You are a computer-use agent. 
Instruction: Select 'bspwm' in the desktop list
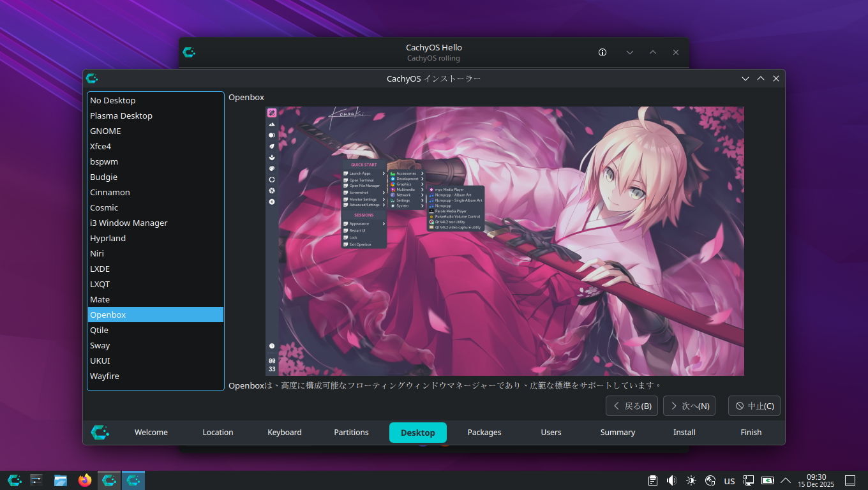(x=156, y=161)
